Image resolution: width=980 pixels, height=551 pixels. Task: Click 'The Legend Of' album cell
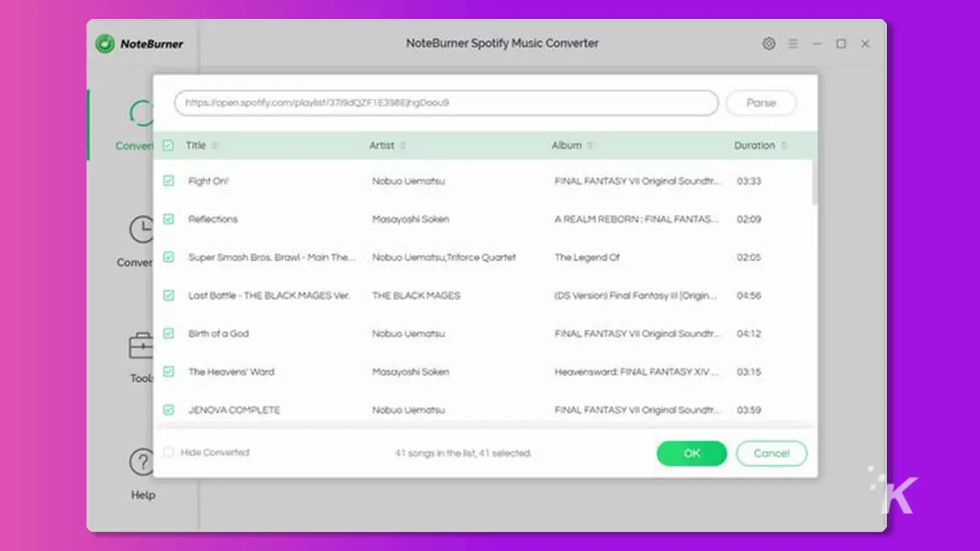587,258
